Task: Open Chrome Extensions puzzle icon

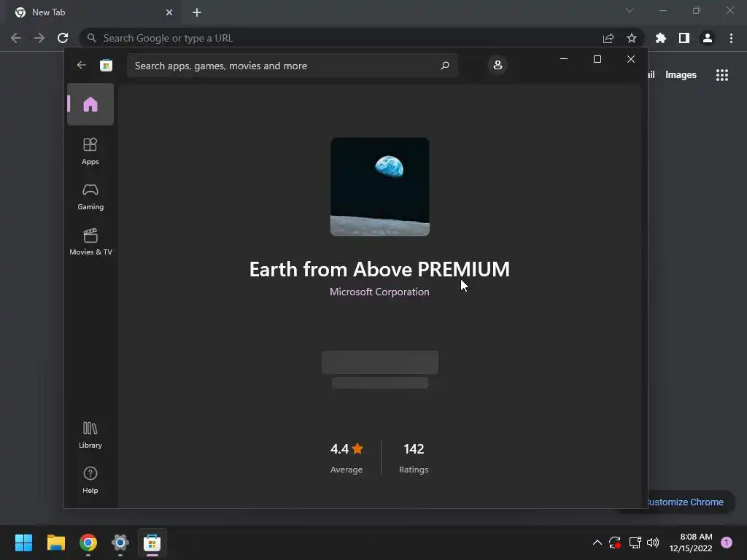Action: 661,38
